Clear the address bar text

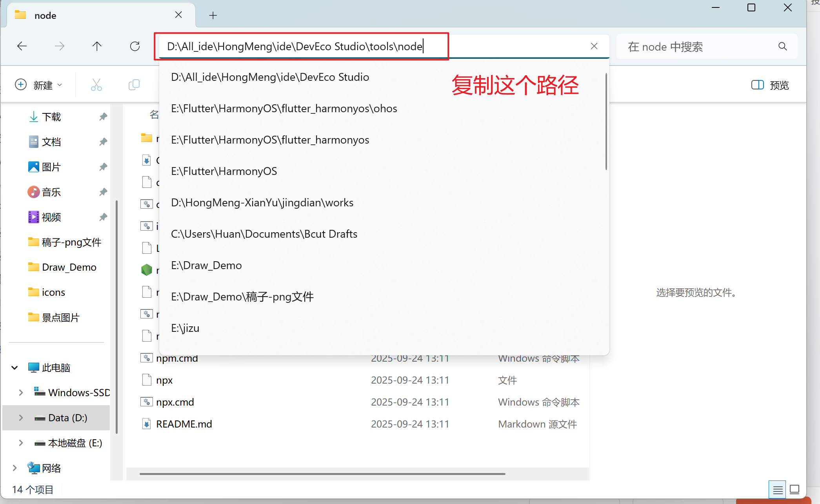[x=594, y=46]
